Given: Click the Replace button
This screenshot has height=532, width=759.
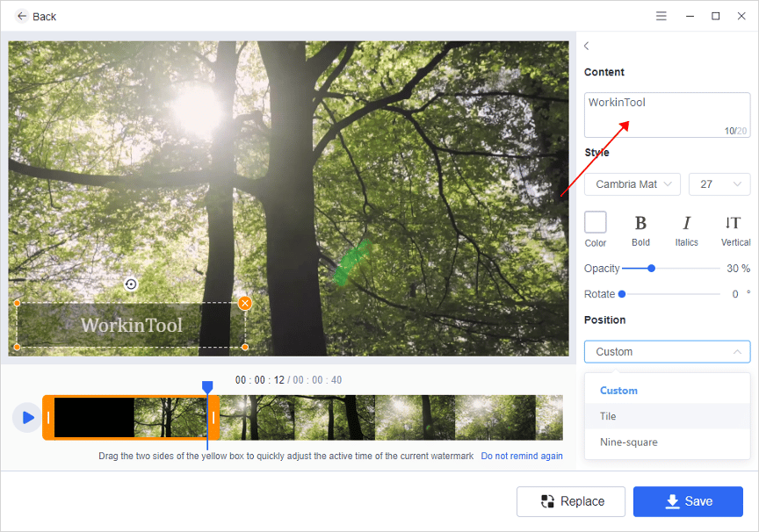Looking at the screenshot, I should point(571,501).
